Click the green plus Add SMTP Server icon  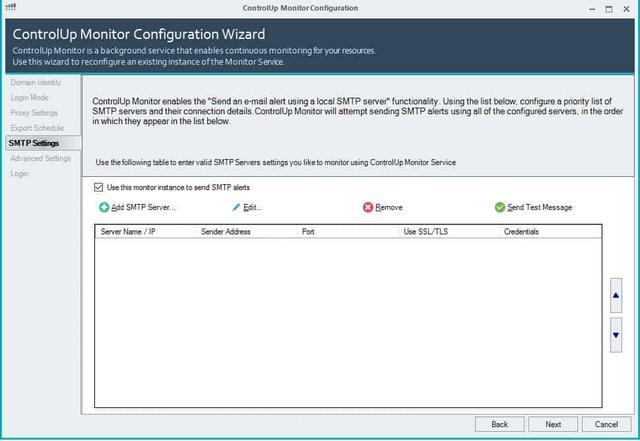pos(104,208)
